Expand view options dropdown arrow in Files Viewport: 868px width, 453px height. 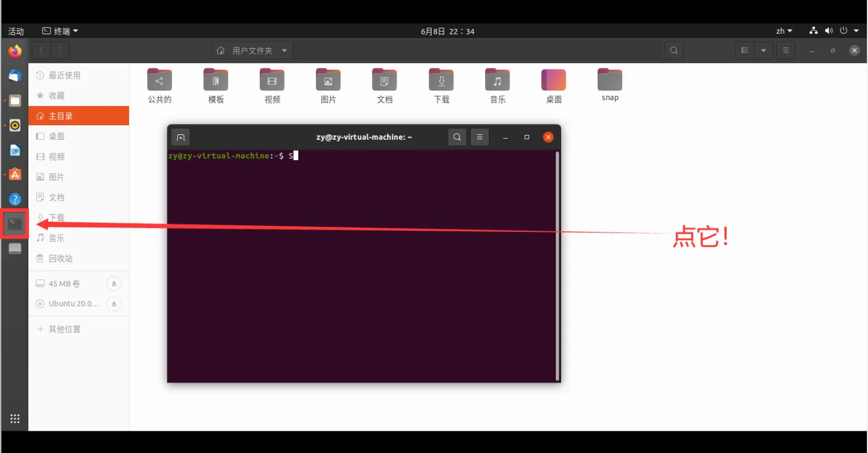click(x=764, y=51)
